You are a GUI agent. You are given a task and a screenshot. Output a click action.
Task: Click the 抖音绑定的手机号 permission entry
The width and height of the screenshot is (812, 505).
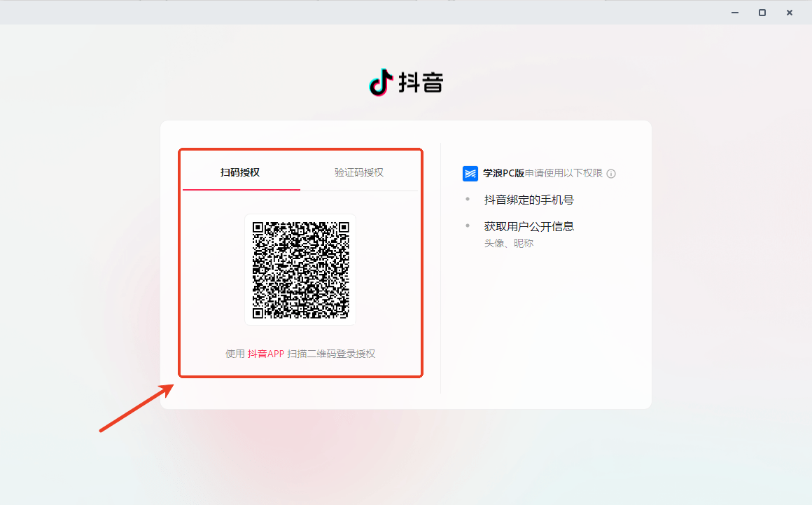point(528,200)
